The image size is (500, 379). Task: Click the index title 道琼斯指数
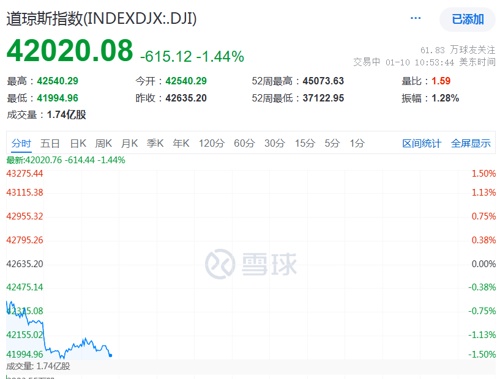(x=44, y=19)
